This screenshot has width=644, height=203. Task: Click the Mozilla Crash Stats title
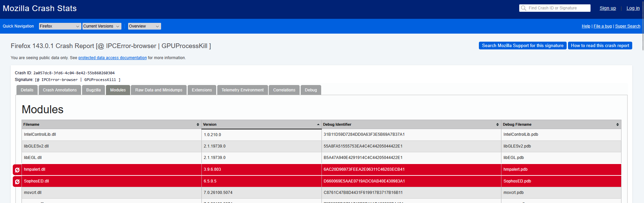click(x=40, y=8)
